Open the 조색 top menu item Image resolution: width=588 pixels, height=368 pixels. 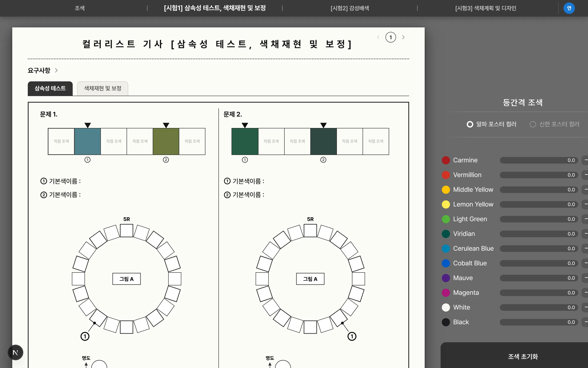tap(79, 8)
